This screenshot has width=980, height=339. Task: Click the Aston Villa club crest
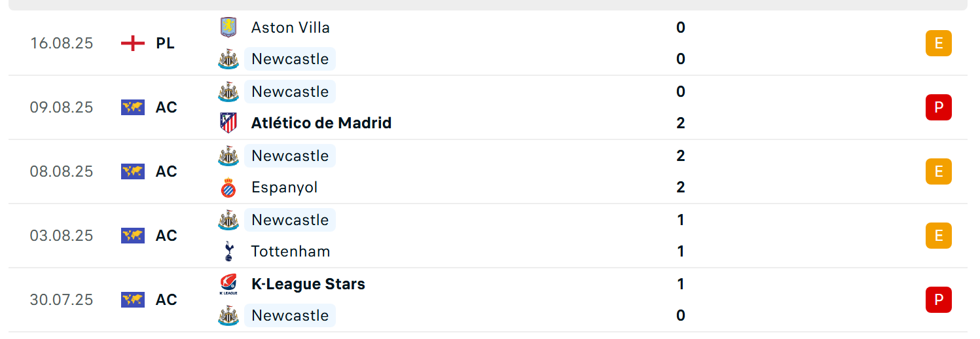click(x=228, y=27)
